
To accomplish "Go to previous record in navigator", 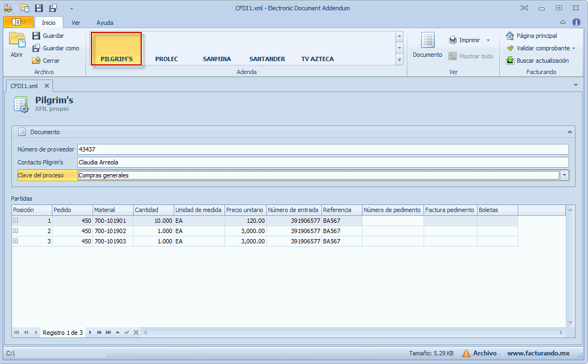I will [36, 333].
